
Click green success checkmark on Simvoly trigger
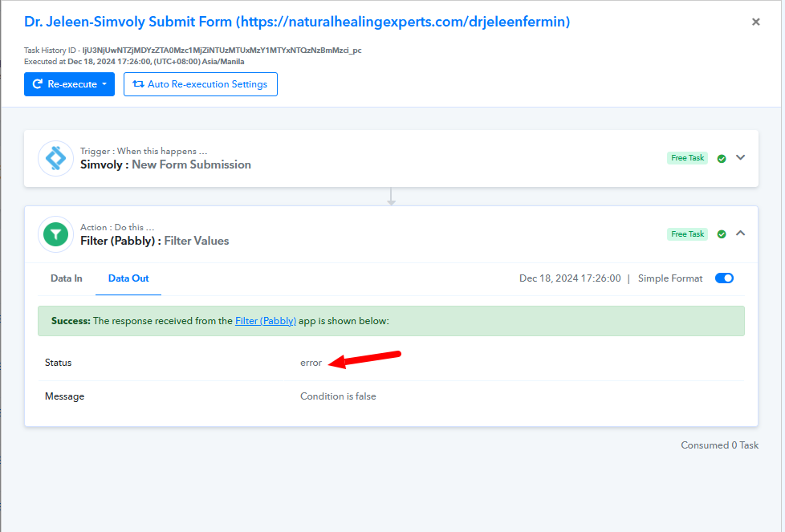click(x=722, y=158)
